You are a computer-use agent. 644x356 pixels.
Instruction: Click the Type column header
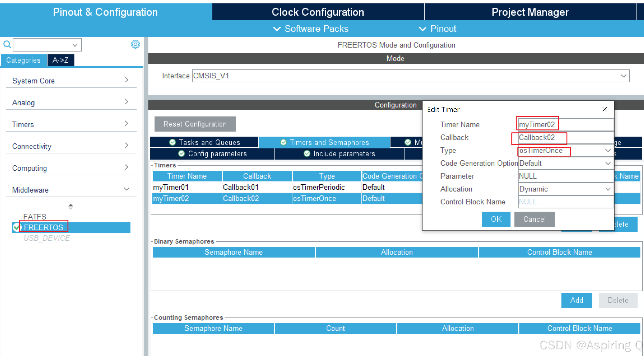tap(327, 176)
